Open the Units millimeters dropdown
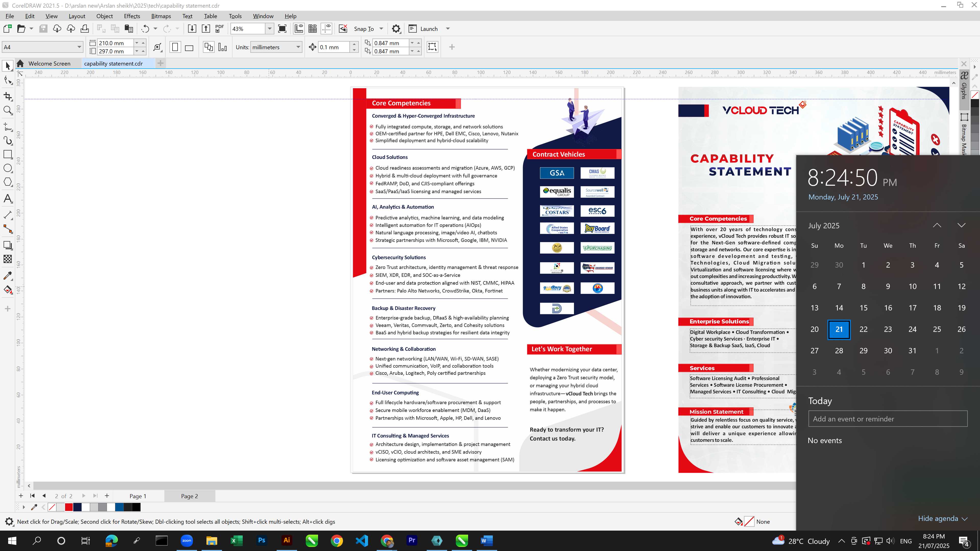This screenshot has width=980, height=551. tap(298, 47)
